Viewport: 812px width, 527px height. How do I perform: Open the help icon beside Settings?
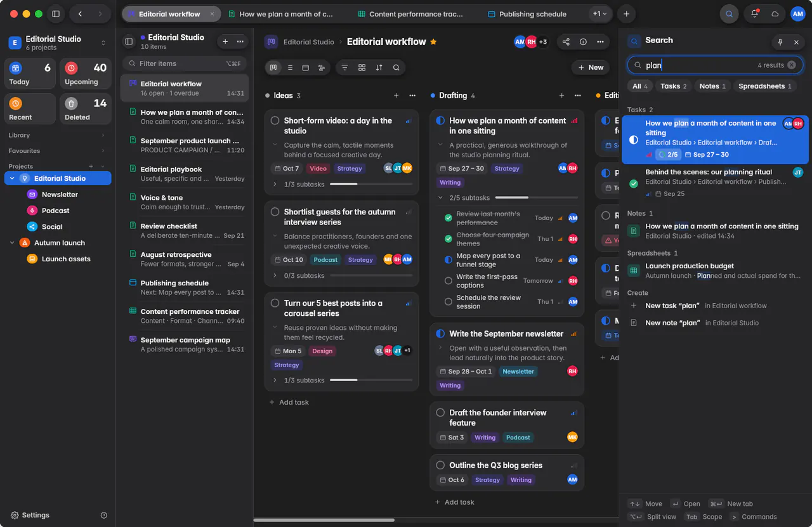pos(104,515)
